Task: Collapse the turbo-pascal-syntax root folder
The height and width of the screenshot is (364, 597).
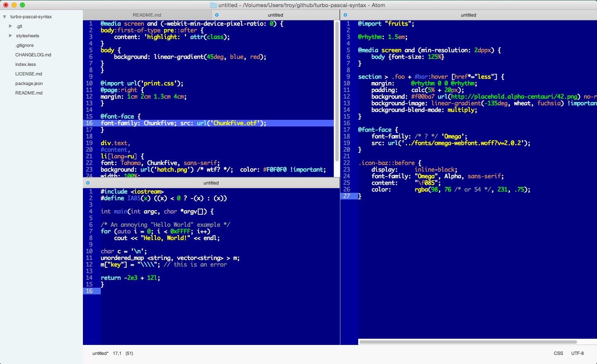Action: [x=5, y=17]
